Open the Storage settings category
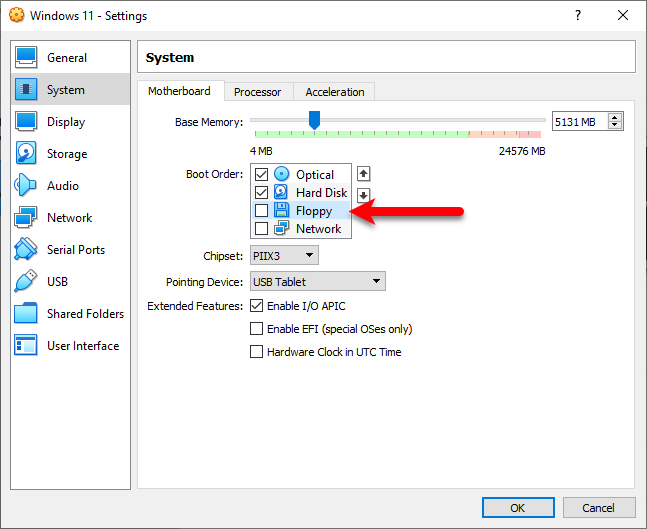Viewport: 647px width, 529px height. (x=71, y=153)
